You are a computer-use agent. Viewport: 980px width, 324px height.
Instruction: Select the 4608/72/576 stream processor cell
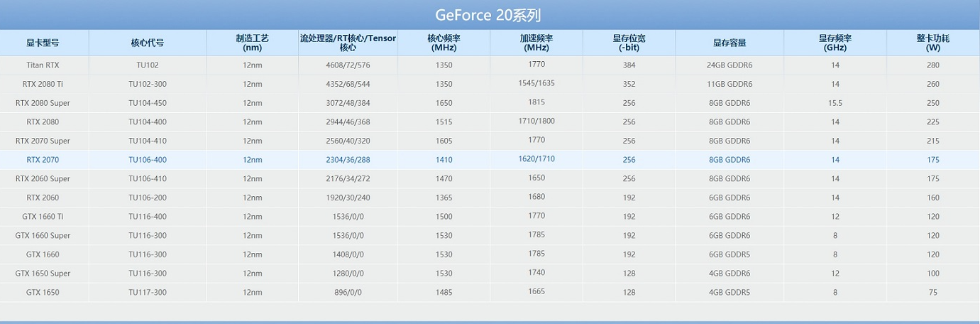(347, 65)
